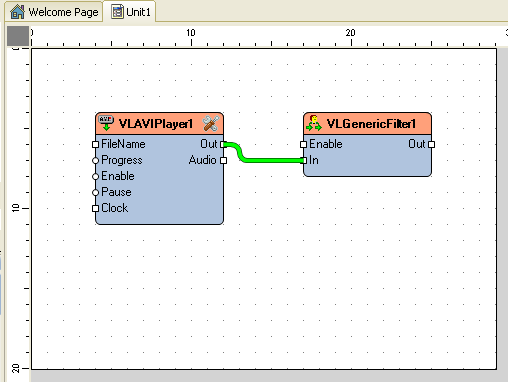This screenshot has width=508, height=382.
Task: Switch to the Welcome Page tab
Action: click(54, 12)
